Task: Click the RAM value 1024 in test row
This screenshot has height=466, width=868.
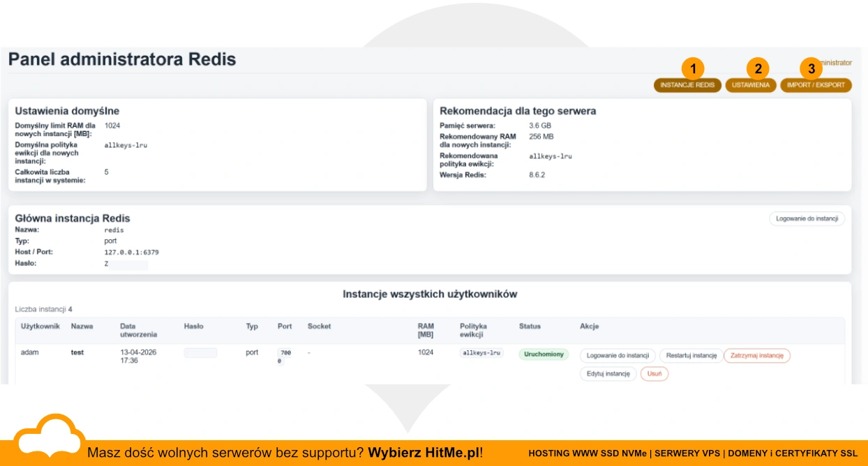Action: [426, 352]
